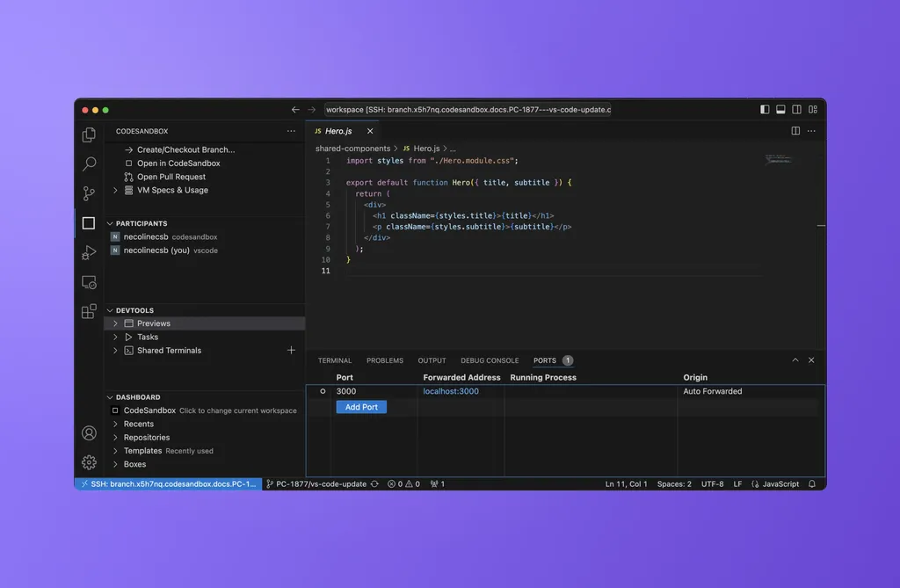Click the Add Port button
Viewport: 900px width, 588px height.
(x=361, y=406)
